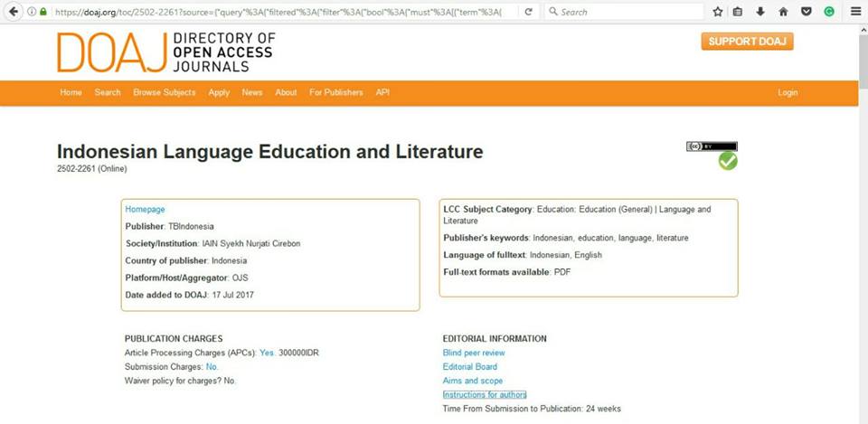Open the Instructions for authors link
Viewport: 868px width, 424px height.
[485, 395]
